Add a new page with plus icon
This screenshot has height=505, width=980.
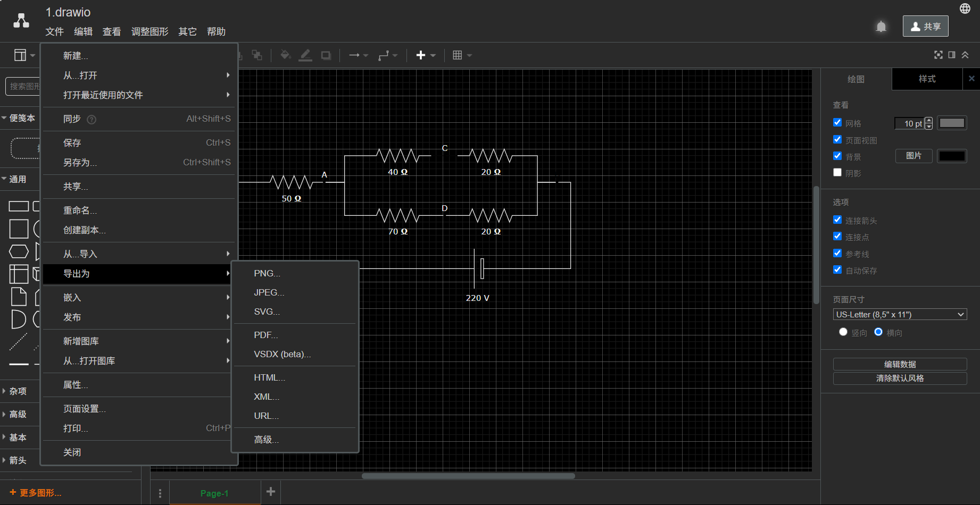tap(271, 492)
